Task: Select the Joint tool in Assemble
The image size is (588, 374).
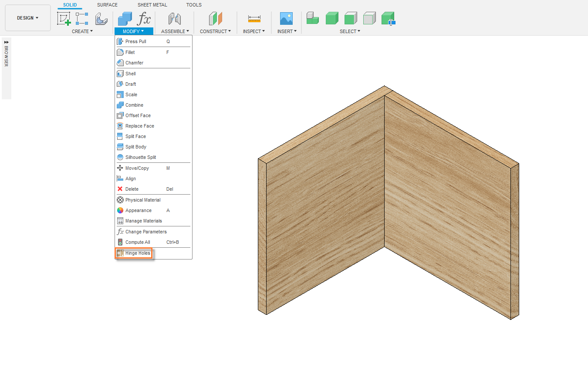Action: click(175, 19)
